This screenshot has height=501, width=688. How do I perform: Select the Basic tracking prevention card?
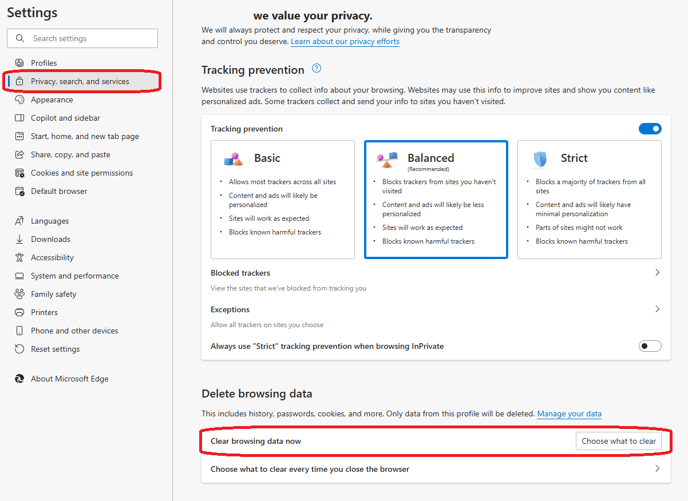[283, 200]
